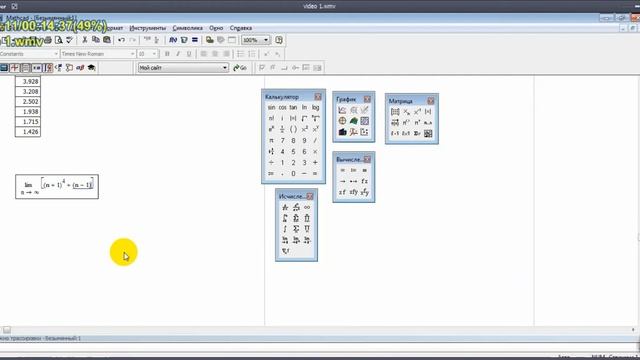The width and height of the screenshot is (640, 360).
Task: Open the Окно menu
Action: pyautogui.click(x=216, y=28)
